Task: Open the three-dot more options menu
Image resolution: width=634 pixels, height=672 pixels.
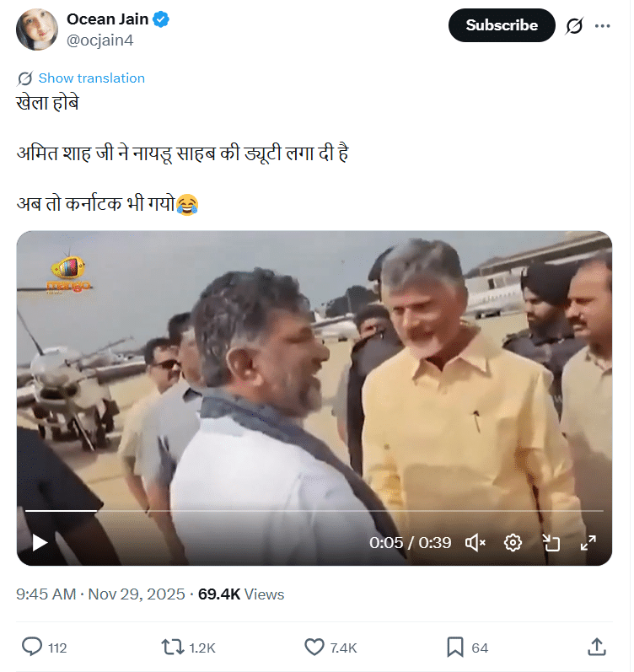Action: coord(602,26)
